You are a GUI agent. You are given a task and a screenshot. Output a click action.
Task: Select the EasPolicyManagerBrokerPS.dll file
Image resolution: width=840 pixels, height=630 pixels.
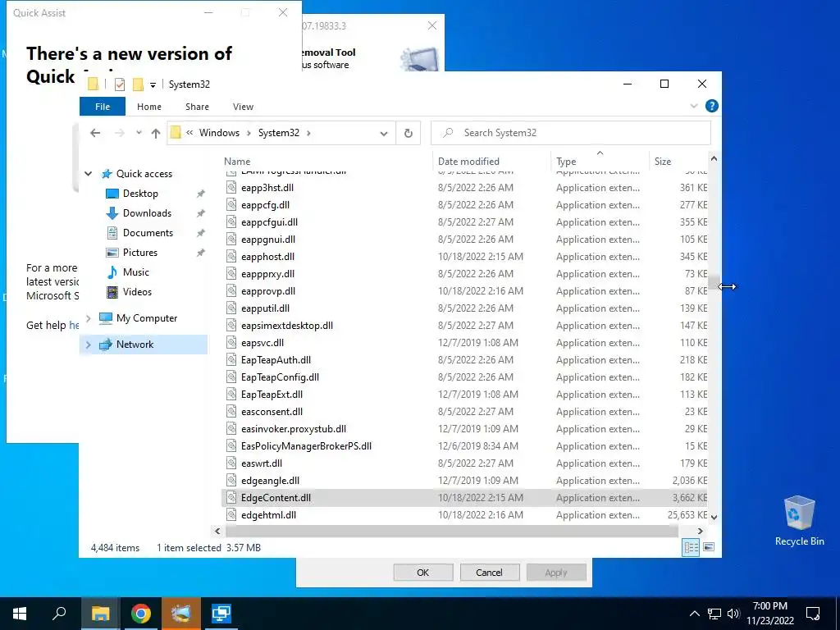pyautogui.click(x=306, y=445)
